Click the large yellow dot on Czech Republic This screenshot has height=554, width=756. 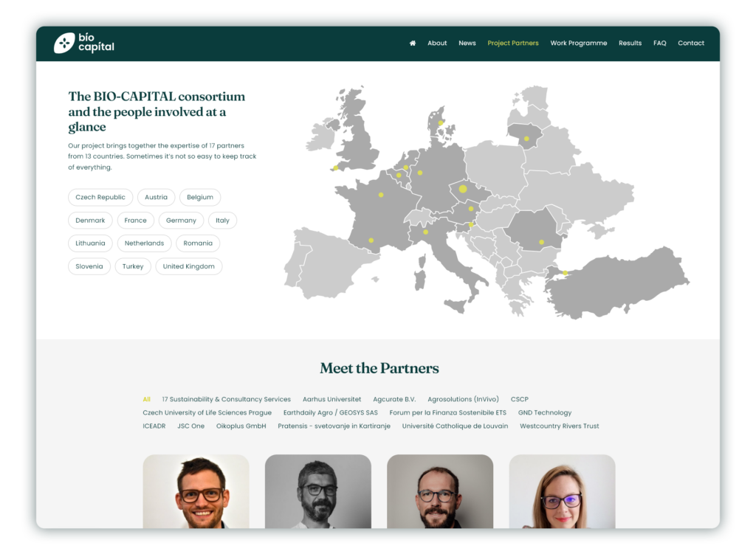tap(463, 189)
